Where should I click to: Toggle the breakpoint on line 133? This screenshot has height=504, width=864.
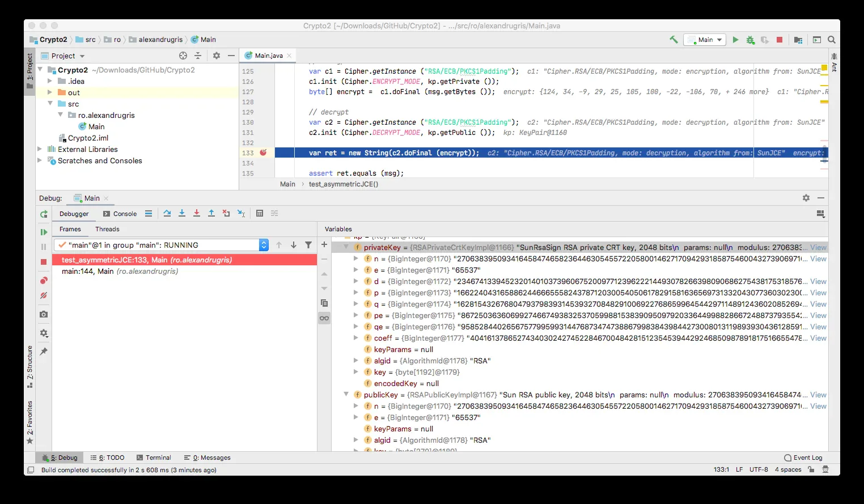click(x=263, y=153)
